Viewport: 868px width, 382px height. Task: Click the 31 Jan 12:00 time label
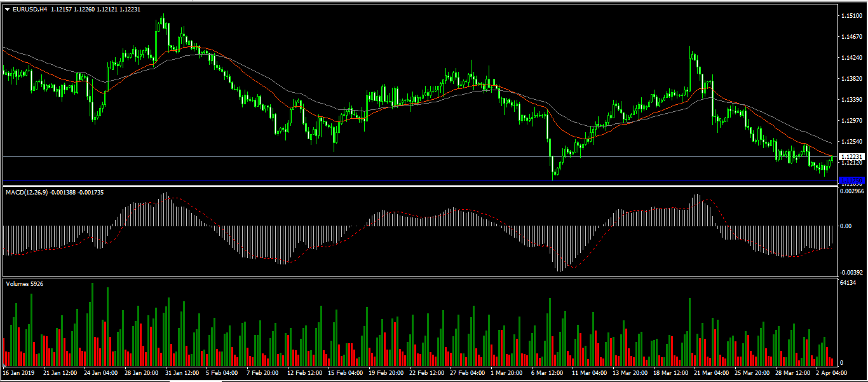[x=183, y=373]
